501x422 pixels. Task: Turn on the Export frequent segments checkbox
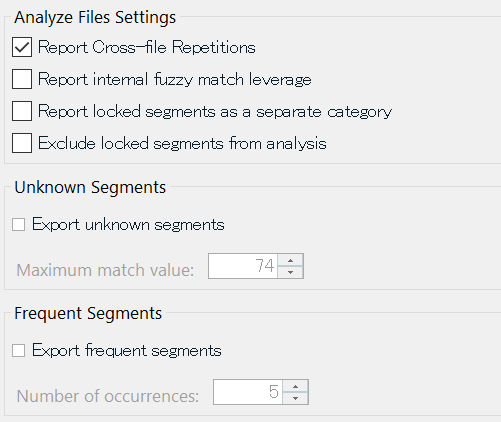point(18,351)
